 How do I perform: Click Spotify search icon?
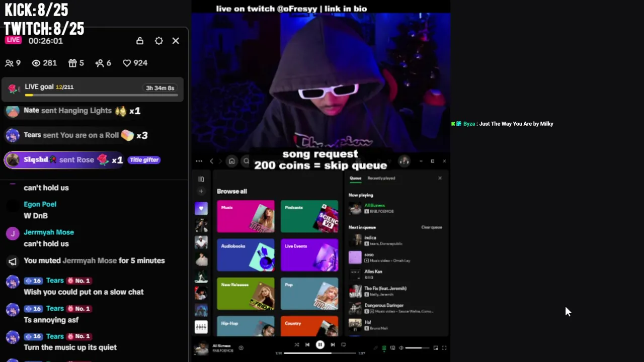[x=246, y=161]
